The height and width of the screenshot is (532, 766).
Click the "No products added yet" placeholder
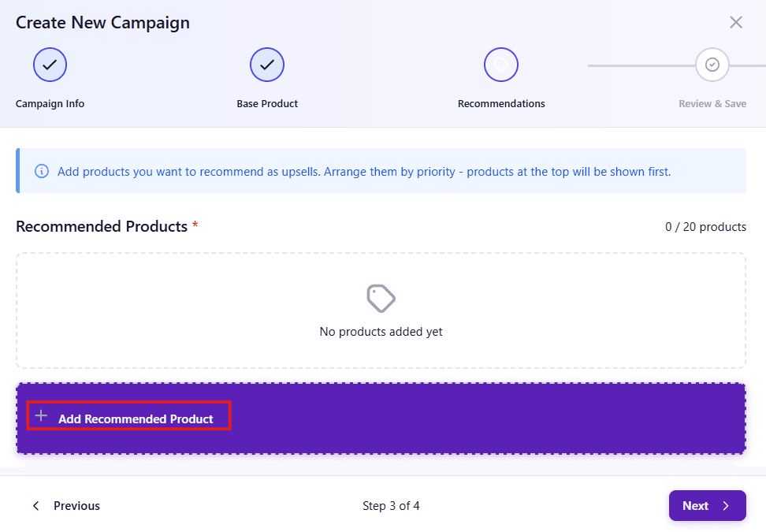381,332
